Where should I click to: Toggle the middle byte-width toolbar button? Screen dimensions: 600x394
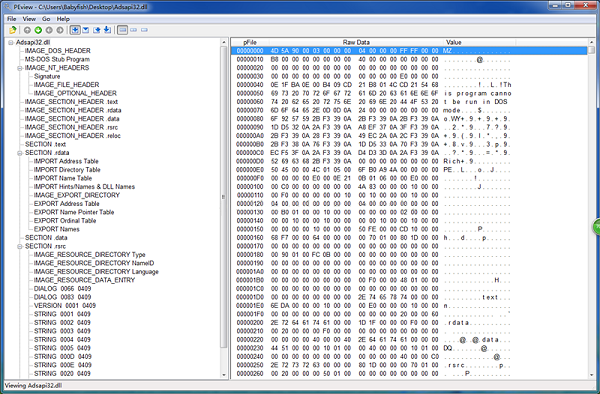[133, 30]
